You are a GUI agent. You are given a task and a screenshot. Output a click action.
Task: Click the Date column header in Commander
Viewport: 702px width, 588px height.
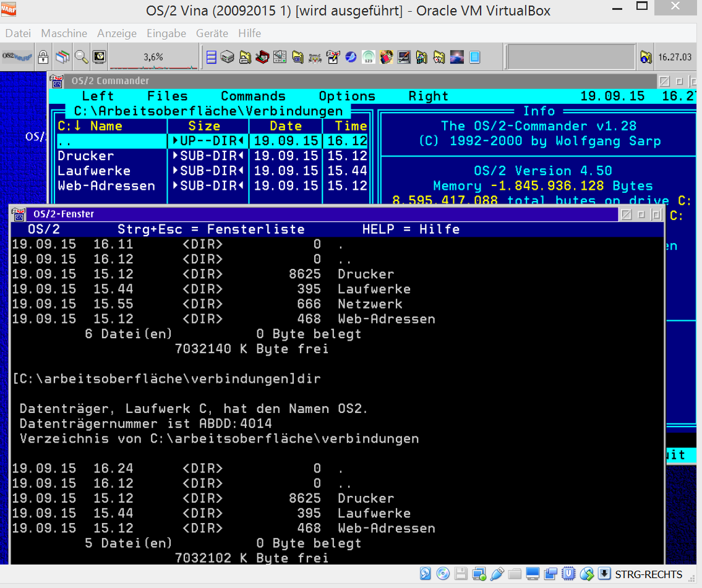pyautogui.click(x=286, y=126)
